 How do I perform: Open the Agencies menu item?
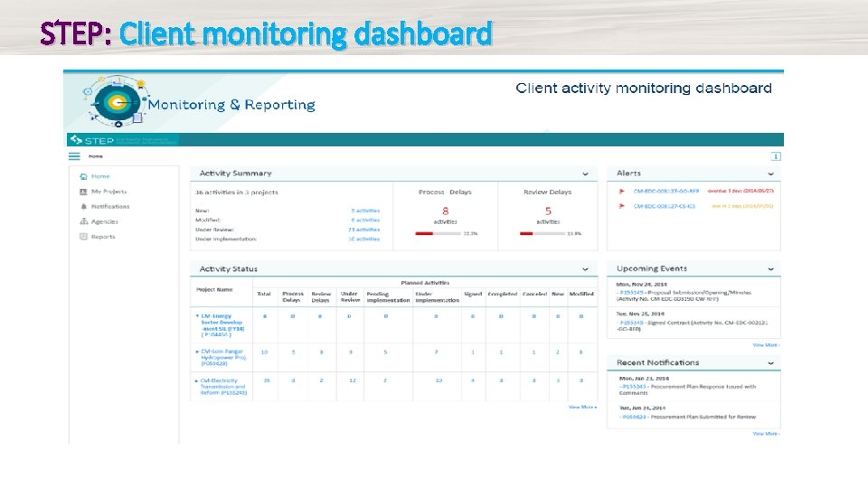[105, 221]
